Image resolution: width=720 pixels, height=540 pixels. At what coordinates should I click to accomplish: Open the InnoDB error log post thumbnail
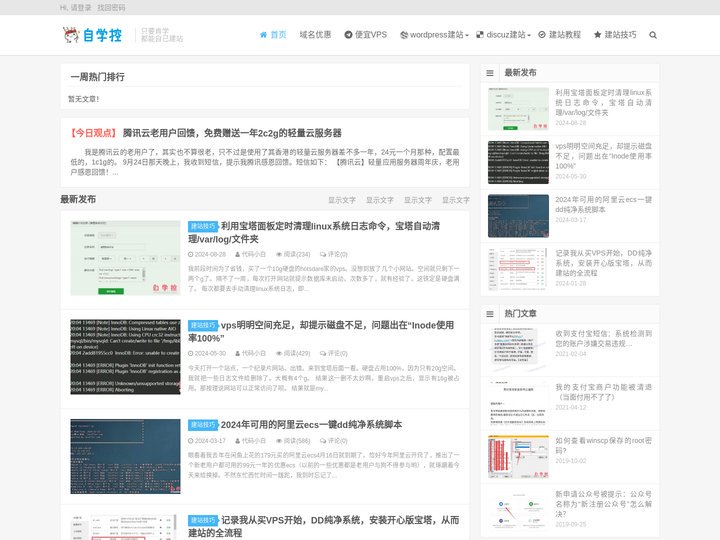pyautogui.click(x=125, y=357)
